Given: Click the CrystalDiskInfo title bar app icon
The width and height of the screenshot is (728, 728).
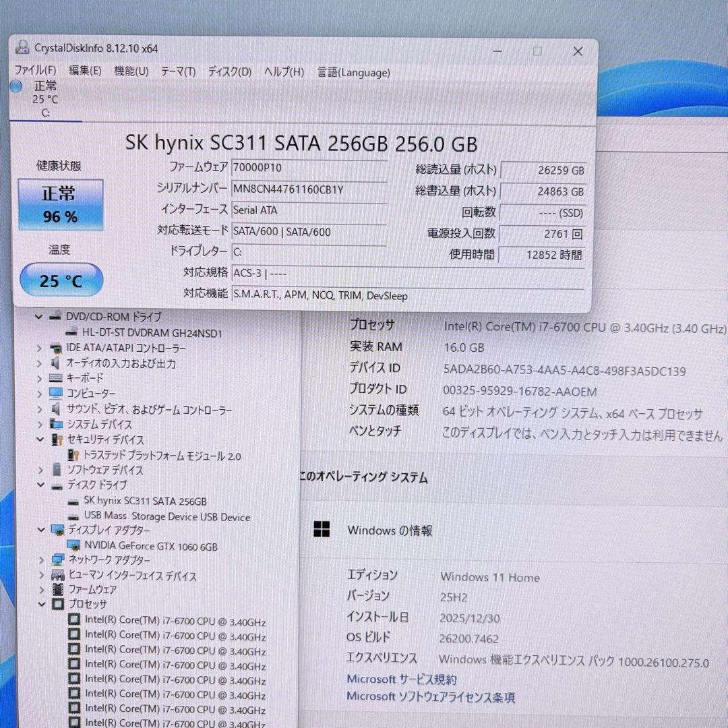Looking at the screenshot, I should 22,47.
